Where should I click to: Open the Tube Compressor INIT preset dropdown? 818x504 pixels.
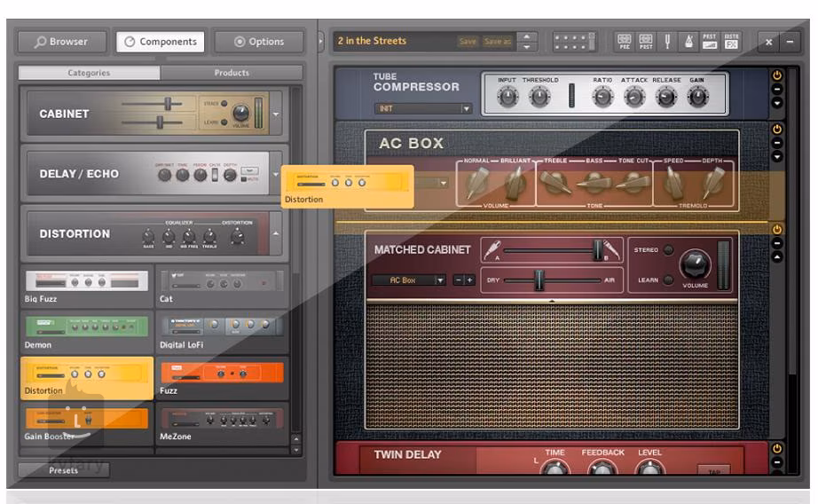coord(422,109)
